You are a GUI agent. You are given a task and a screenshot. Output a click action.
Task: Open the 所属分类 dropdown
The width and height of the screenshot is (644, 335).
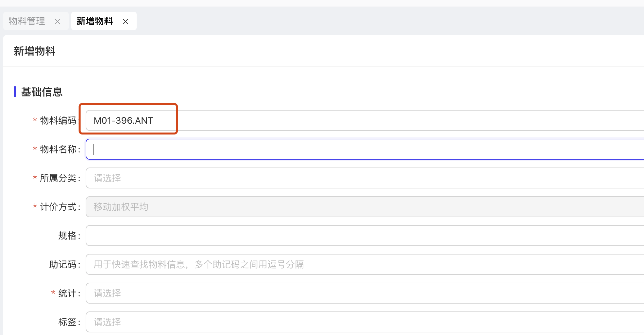pyautogui.click(x=360, y=178)
